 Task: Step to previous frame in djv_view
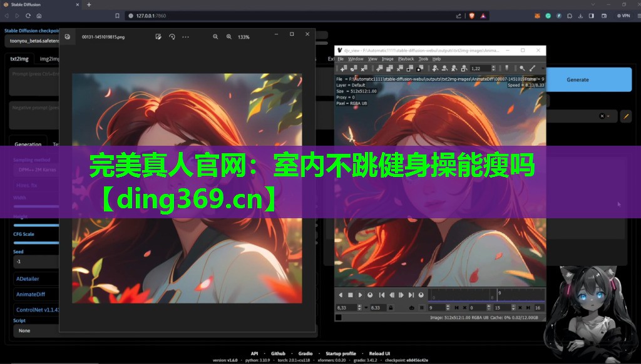392,295
